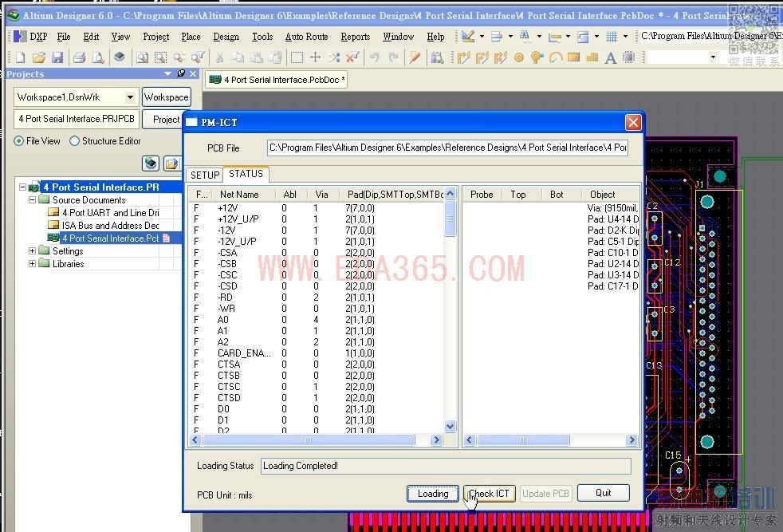Start interactive routing tool
The image size is (783, 532).
pyautogui.click(x=463, y=57)
